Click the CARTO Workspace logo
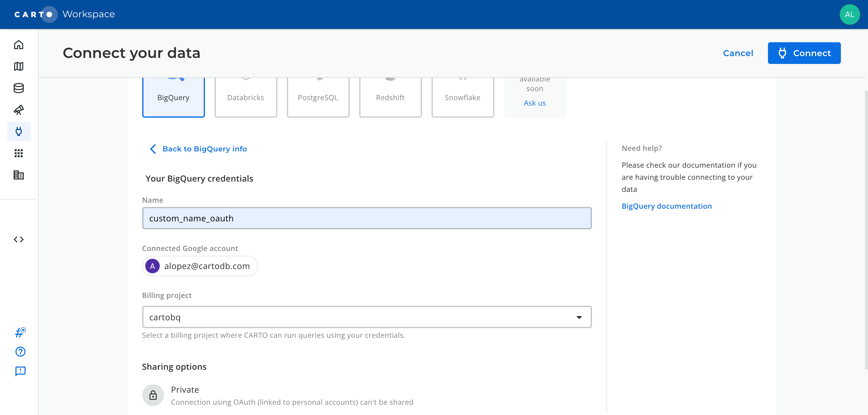 (64, 14)
